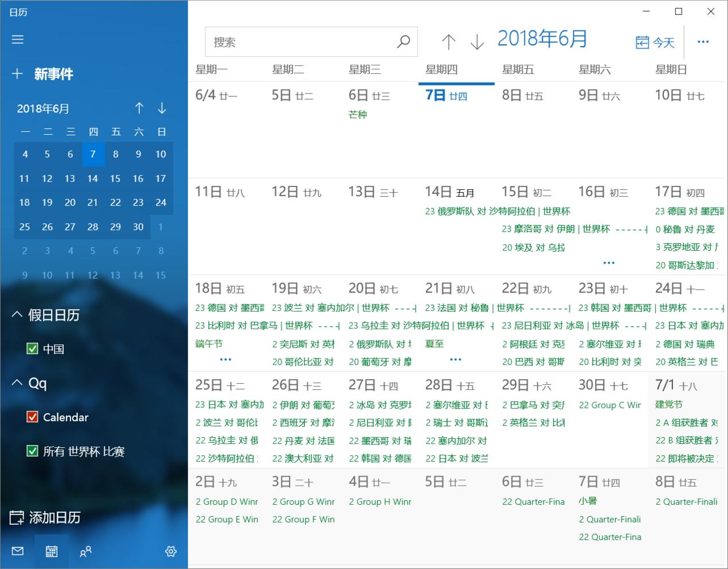This screenshot has height=569, width=728.
Task: Click the search magnifier icon
Action: coord(404,41)
